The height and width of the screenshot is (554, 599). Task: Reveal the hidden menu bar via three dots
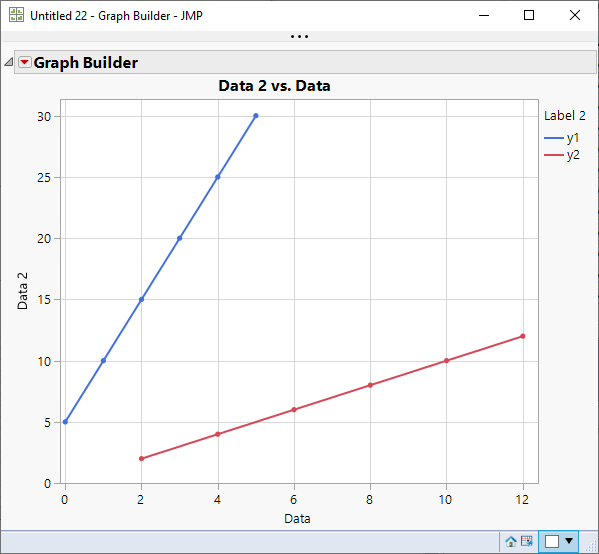299,37
